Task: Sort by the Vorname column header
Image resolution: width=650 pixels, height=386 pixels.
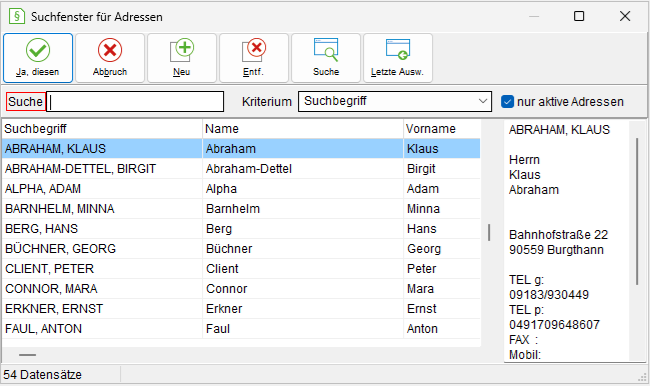Action: pos(442,129)
